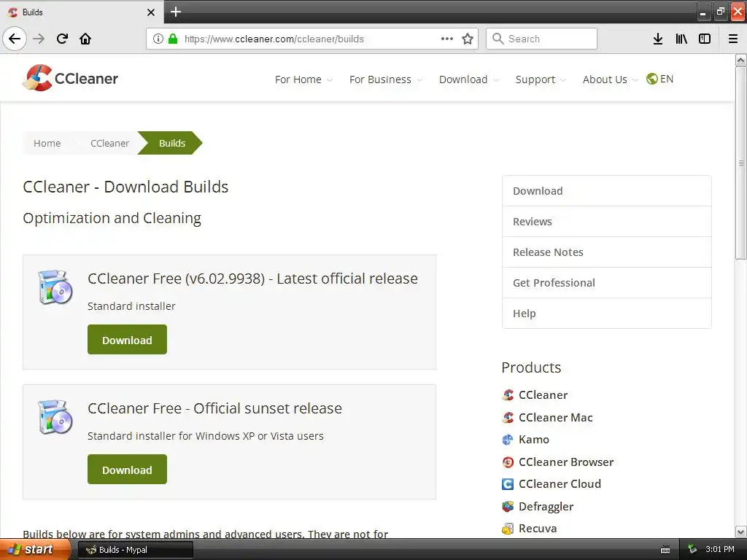Click the installer icon for latest release
Image resolution: width=747 pixels, height=560 pixels.
[55, 287]
